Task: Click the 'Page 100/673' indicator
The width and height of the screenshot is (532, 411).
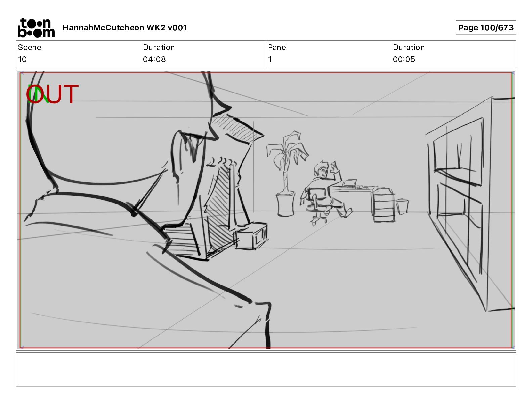Action: (x=486, y=28)
